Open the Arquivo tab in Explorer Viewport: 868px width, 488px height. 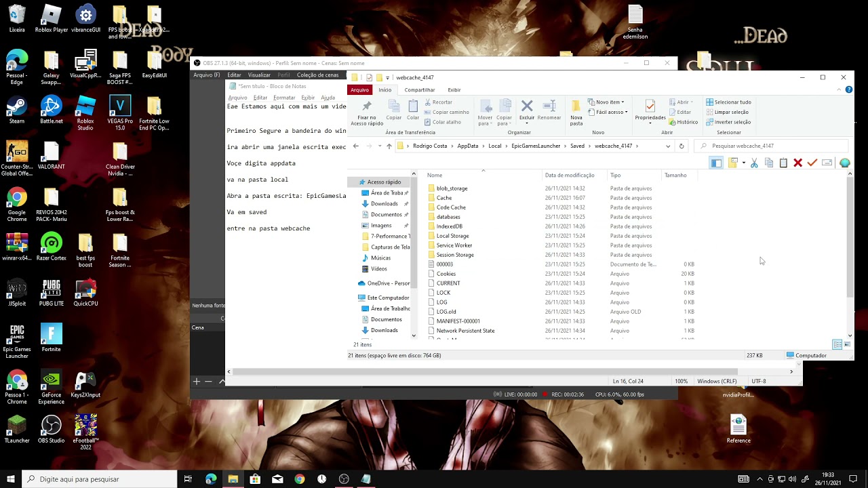pos(359,90)
